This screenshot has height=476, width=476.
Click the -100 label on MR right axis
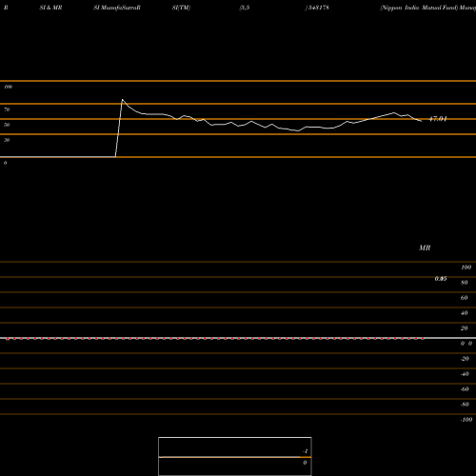tap(466, 420)
